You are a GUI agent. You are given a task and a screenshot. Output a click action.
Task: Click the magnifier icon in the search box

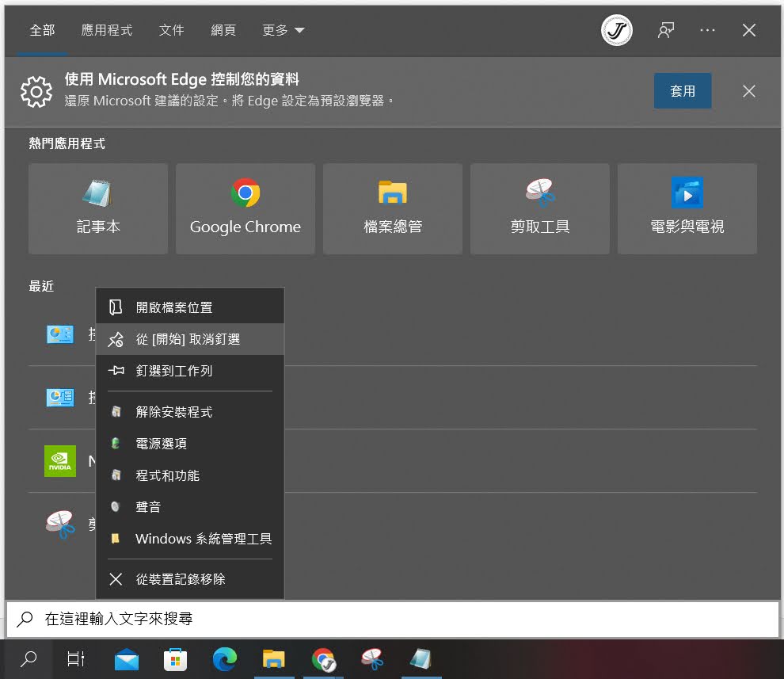click(x=25, y=619)
